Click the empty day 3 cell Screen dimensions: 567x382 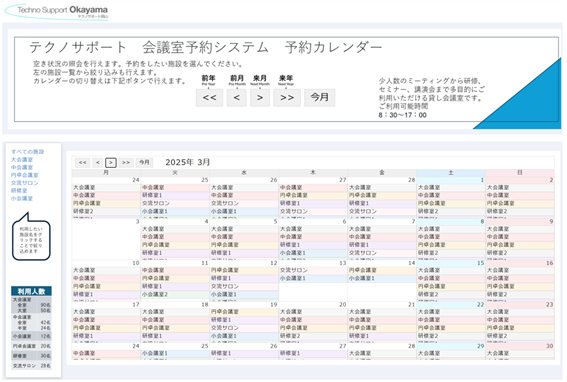[x=106, y=239]
